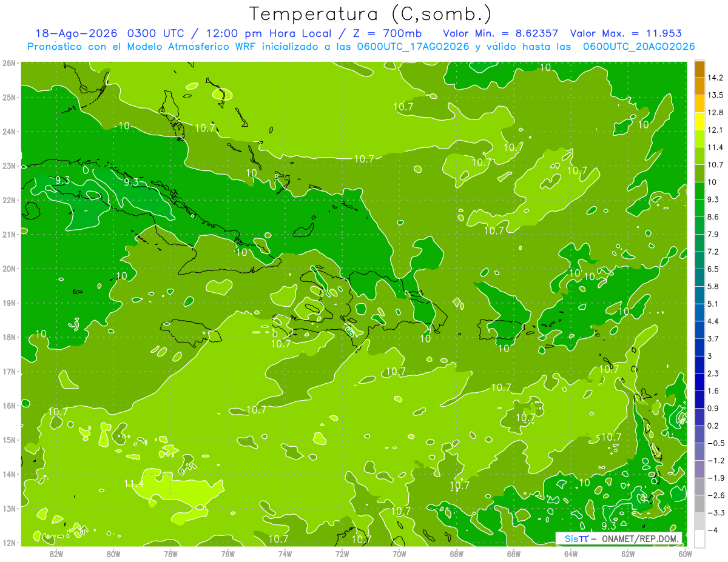Pick the orange-brown swatch above 14.2
Screen dimensions: 728x562
click(699, 70)
